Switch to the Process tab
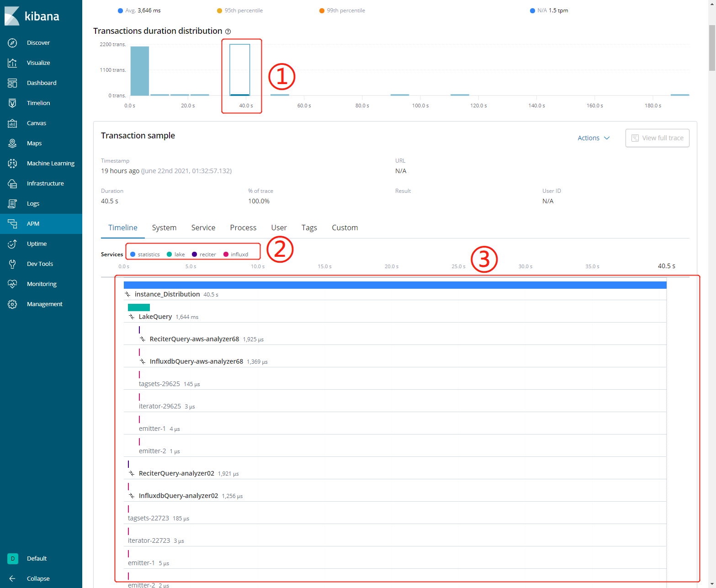This screenshot has width=716, height=588. tap(243, 228)
